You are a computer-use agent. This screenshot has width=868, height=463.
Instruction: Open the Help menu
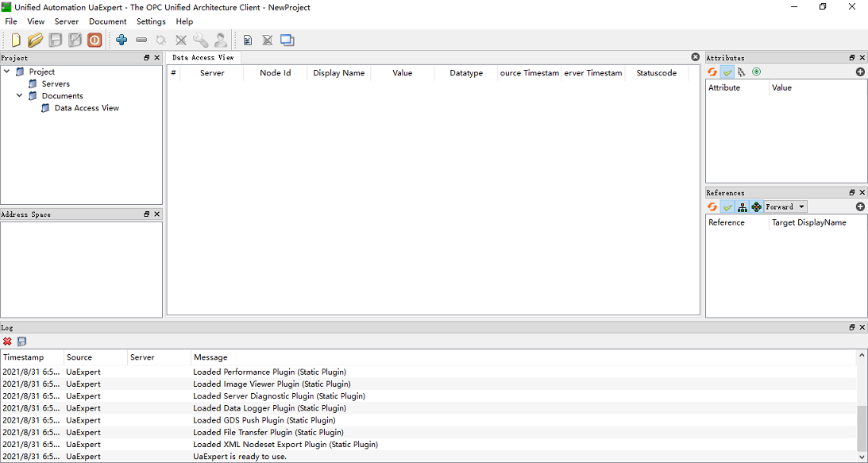(x=184, y=21)
